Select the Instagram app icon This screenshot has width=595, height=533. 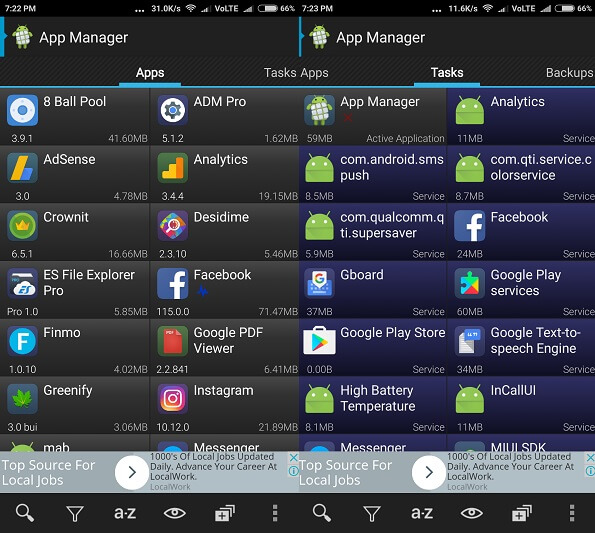click(x=173, y=399)
